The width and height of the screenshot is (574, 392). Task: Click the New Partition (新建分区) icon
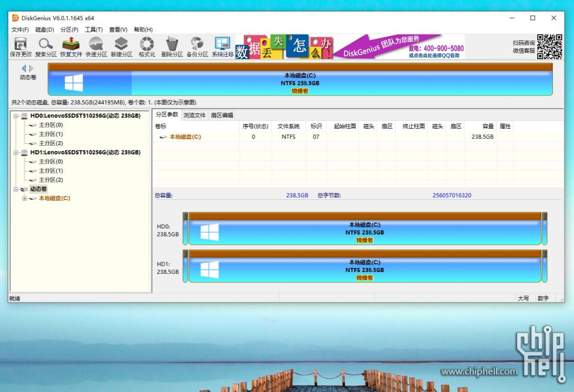click(x=122, y=47)
